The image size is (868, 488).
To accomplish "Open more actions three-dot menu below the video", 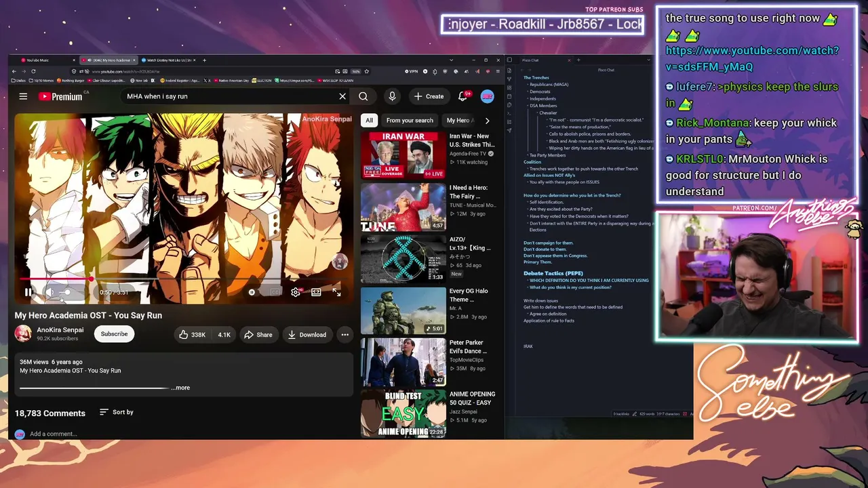I will point(344,334).
